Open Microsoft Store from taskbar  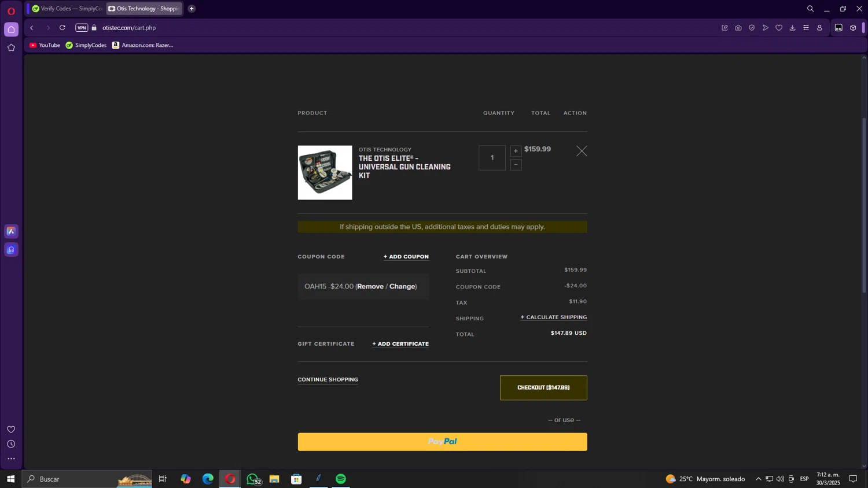click(296, 479)
